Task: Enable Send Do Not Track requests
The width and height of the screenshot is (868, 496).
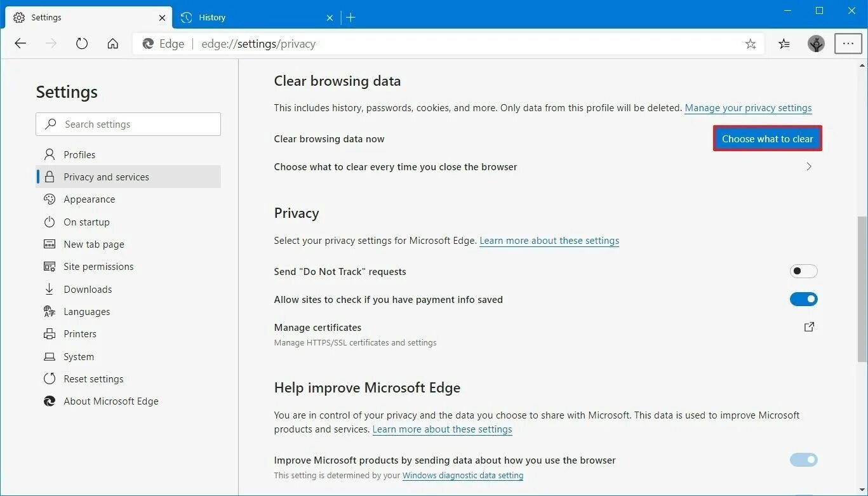Action: point(803,271)
